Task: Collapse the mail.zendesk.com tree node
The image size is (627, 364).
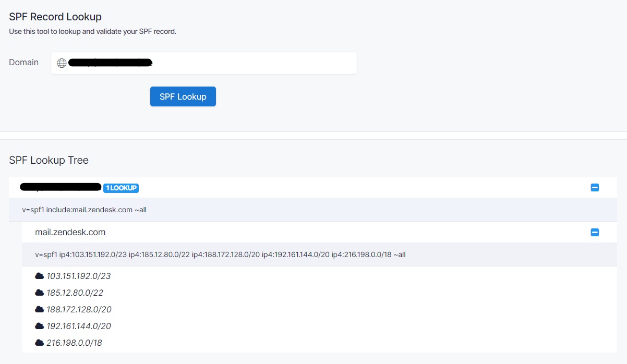Action: [x=595, y=232]
